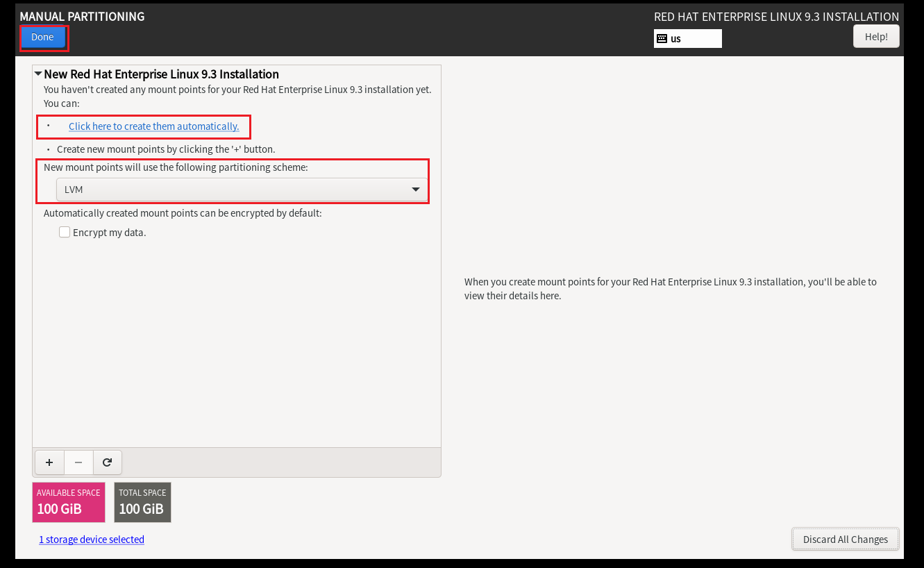Click the partitioning scheme label text
The width and height of the screenshot is (924, 568).
tap(176, 167)
